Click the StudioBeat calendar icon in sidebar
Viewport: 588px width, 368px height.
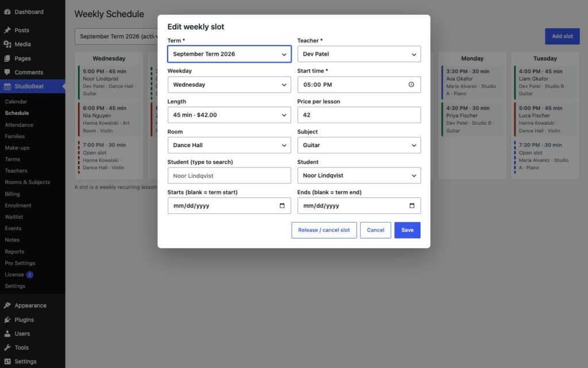point(7,86)
